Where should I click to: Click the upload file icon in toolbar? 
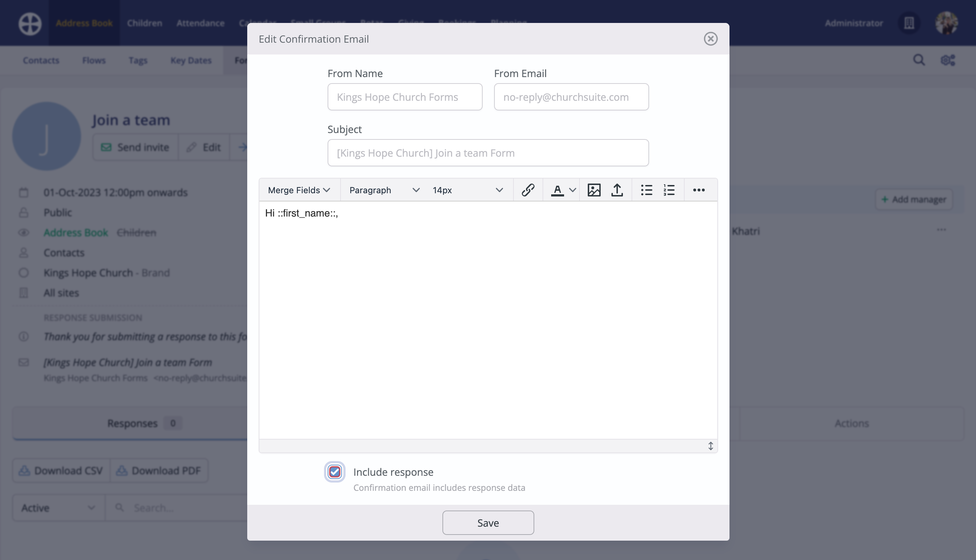(x=617, y=190)
